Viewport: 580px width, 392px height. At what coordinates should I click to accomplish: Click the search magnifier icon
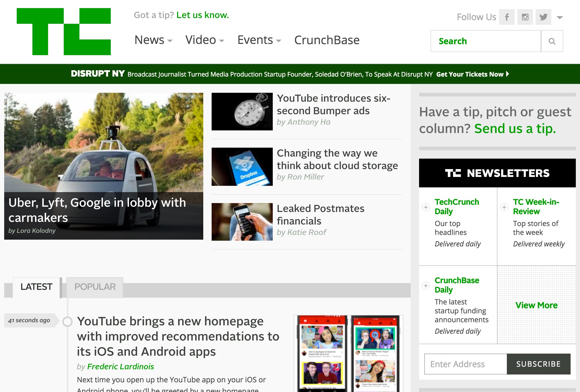552,41
